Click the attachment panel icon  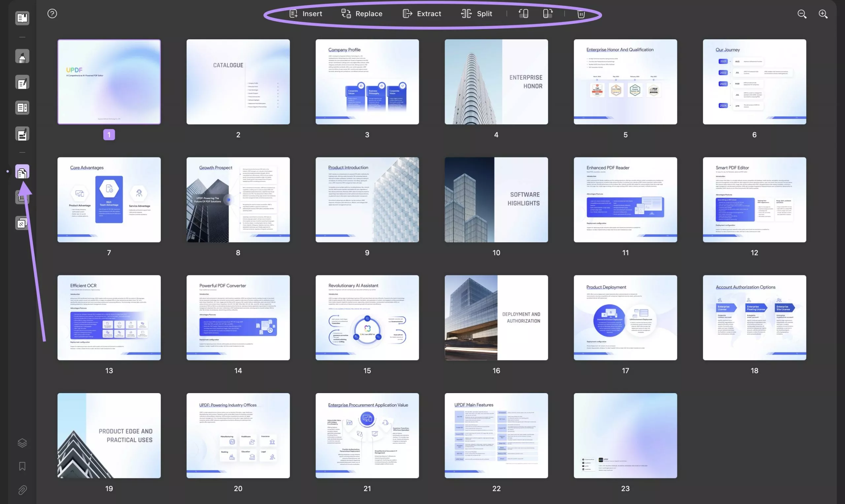[21, 489]
